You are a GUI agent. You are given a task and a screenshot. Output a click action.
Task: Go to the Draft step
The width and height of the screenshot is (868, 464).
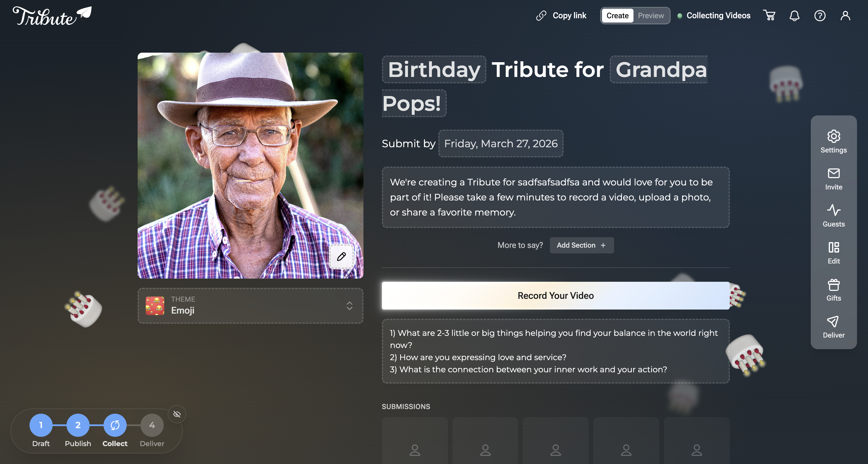coord(41,426)
